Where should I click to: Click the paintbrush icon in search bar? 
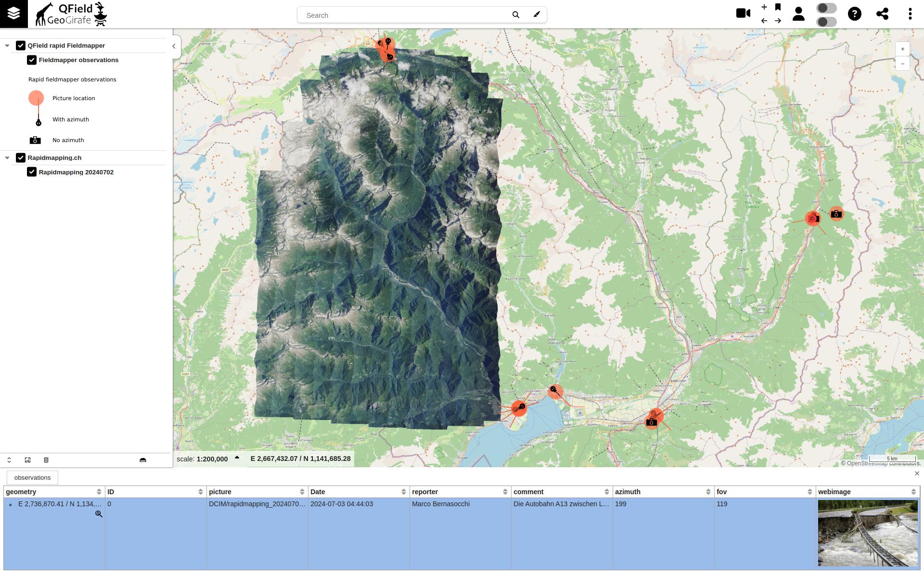pyautogui.click(x=537, y=15)
